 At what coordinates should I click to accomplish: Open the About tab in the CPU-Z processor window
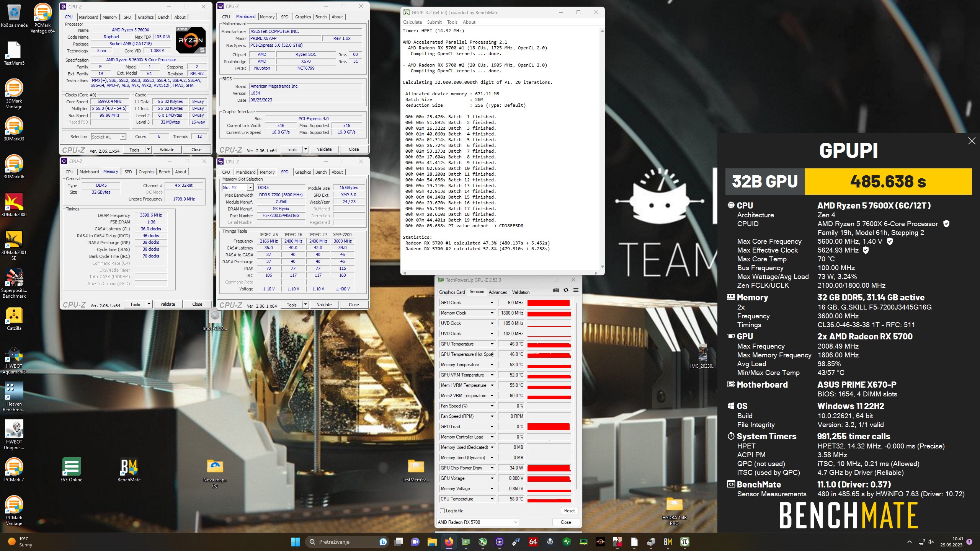[x=180, y=17]
